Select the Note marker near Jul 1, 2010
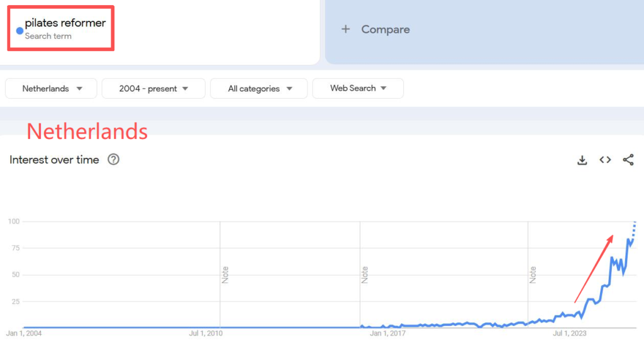This screenshot has width=644, height=348. pyautogui.click(x=225, y=274)
